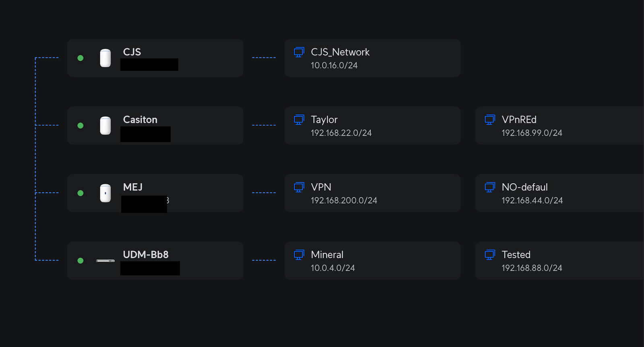Click the green status dot for CJS

(x=80, y=58)
